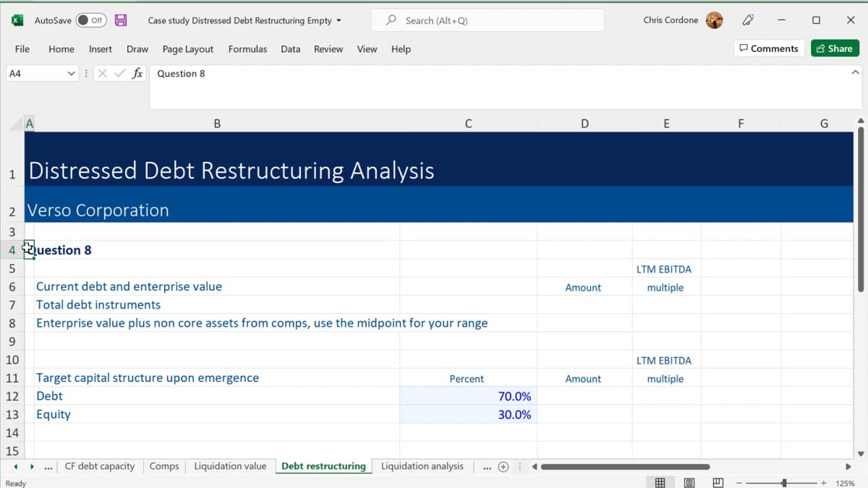Click the pen and sparkle icon in title bar
The image size is (868, 488).
[x=748, y=20]
